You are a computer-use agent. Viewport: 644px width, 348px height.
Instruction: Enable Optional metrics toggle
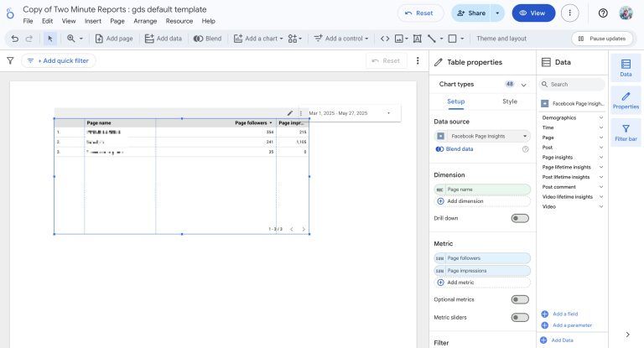pyautogui.click(x=520, y=299)
